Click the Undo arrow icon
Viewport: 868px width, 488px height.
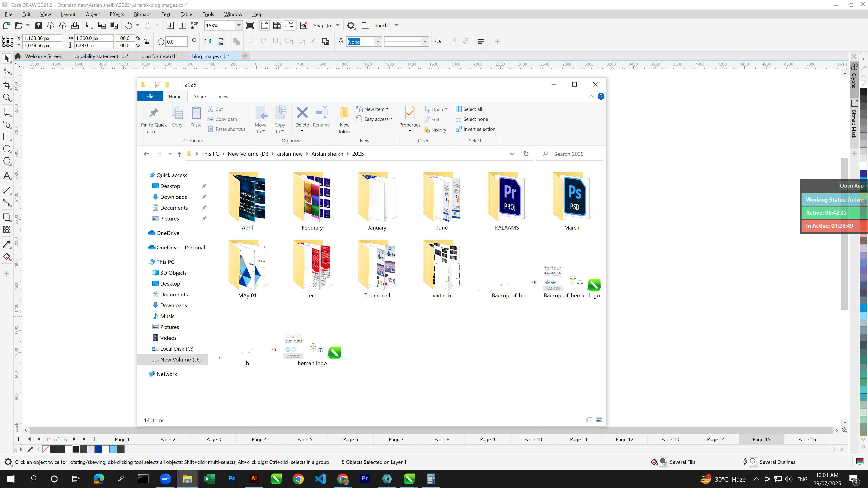coord(128,25)
